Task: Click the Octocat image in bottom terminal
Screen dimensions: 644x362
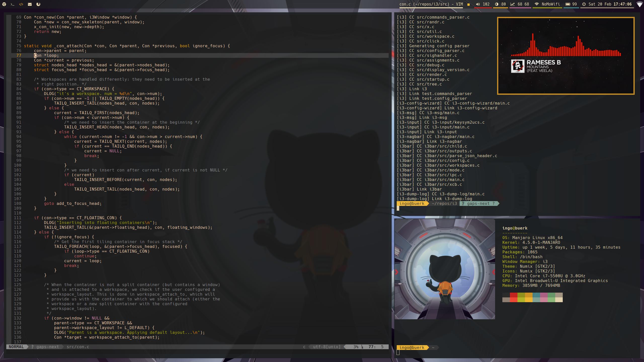Action: click(445, 269)
